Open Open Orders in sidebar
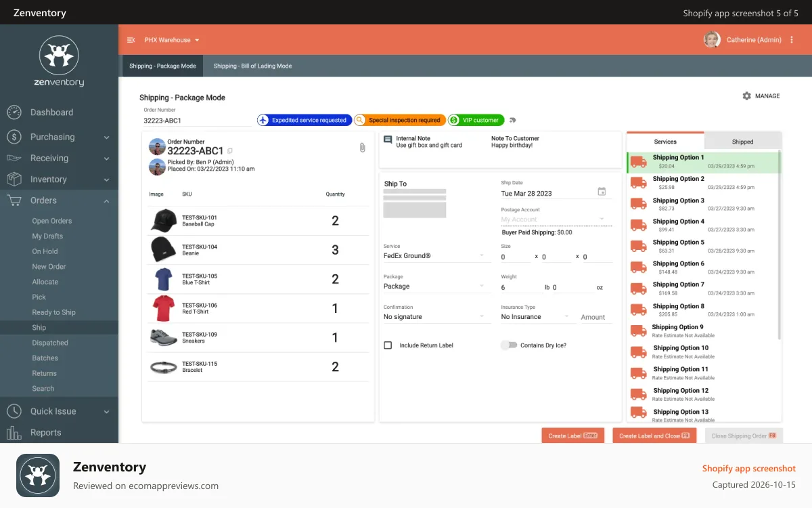This screenshot has height=508, width=812. pyautogui.click(x=51, y=221)
